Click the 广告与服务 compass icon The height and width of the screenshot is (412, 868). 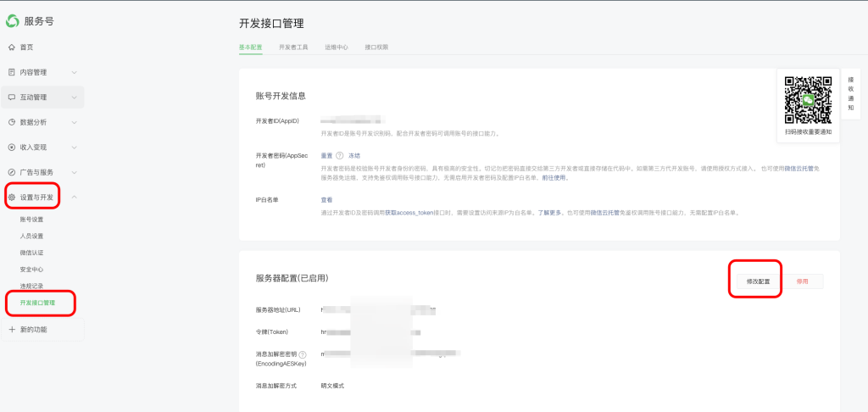(x=12, y=172)
